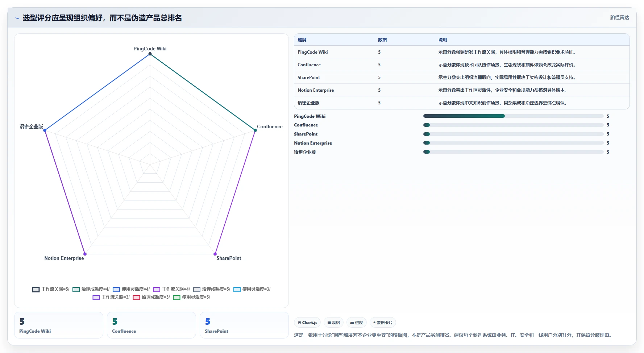
Task: Click the description starting 示意分数突出工作区灵活性
Action: point(503,90)
